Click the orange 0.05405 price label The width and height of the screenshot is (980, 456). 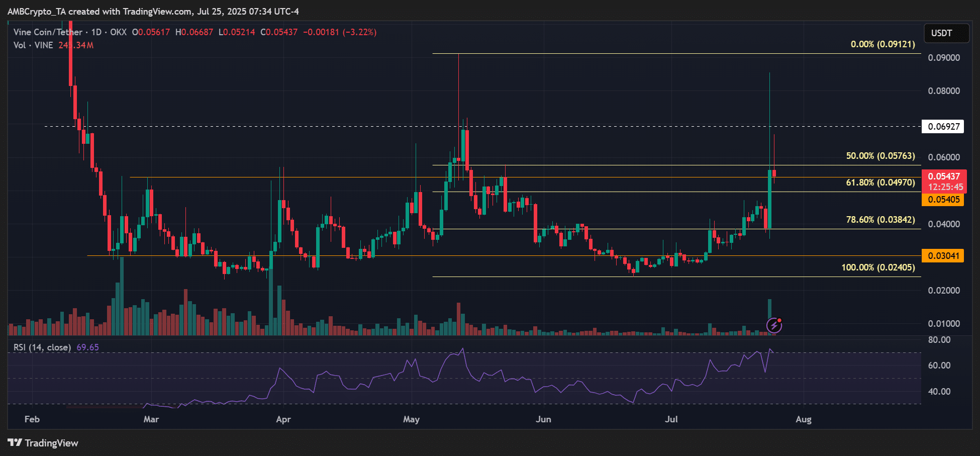[x=943, y=200]
